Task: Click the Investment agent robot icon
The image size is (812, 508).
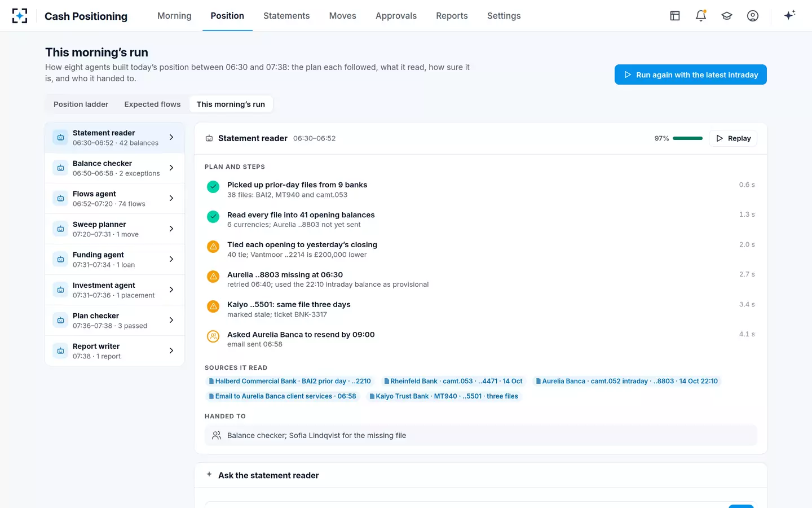Action: tap(60, 290)
